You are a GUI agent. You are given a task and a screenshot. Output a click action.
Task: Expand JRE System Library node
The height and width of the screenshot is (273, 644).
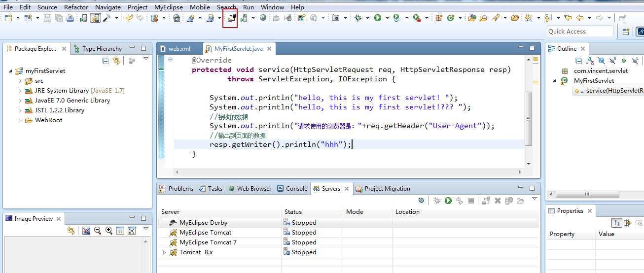20,91
